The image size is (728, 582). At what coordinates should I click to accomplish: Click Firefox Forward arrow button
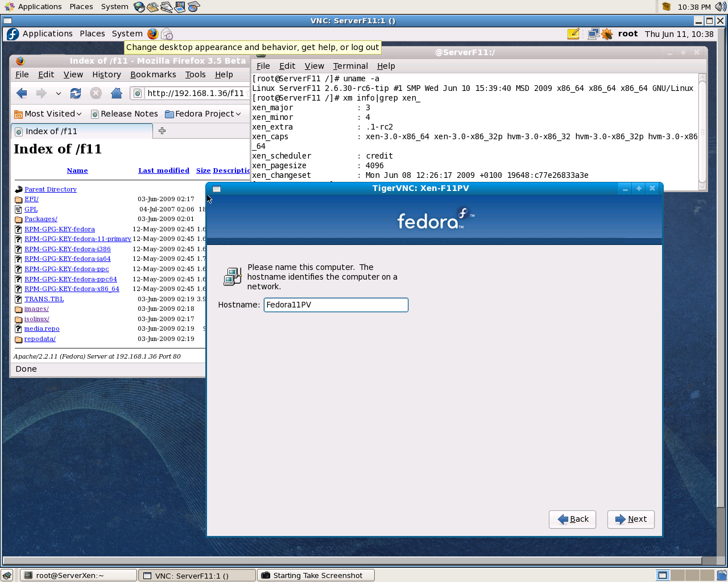[x=41, y=93]
